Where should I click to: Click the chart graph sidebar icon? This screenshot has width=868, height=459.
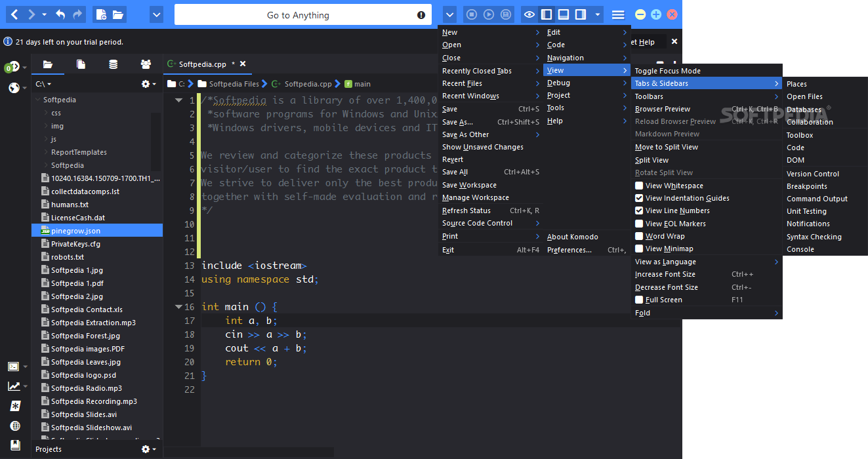(x=13, y=386)
